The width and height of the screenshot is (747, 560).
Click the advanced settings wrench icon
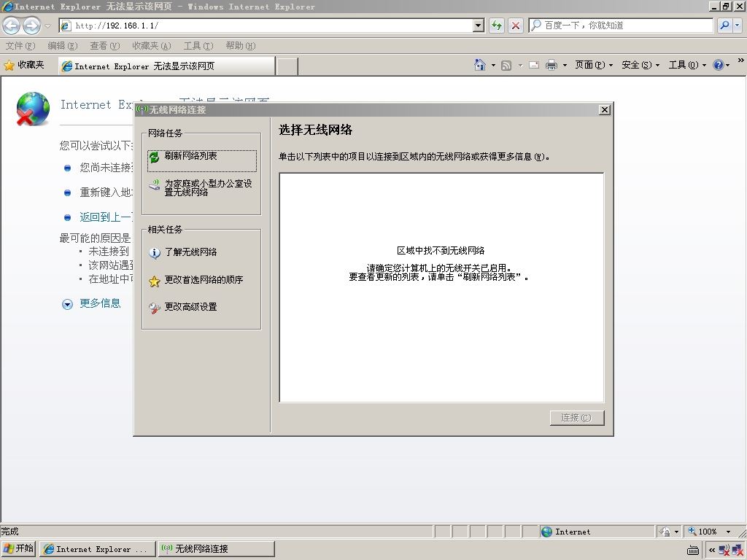point(155,308)
